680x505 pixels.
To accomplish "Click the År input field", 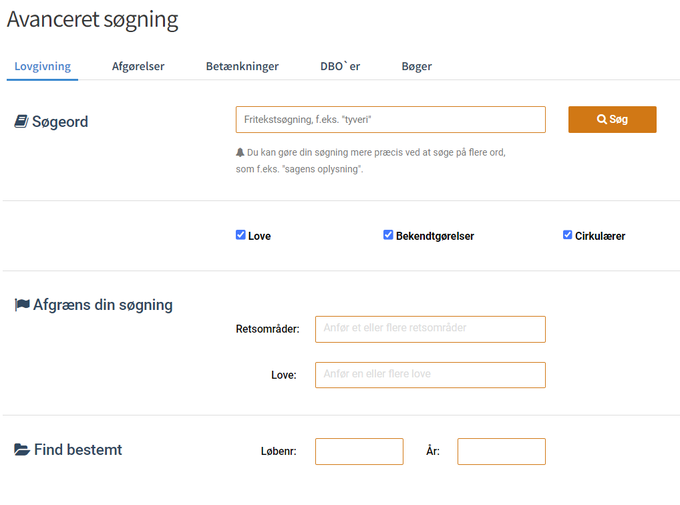I will click(x=501, y=451).
